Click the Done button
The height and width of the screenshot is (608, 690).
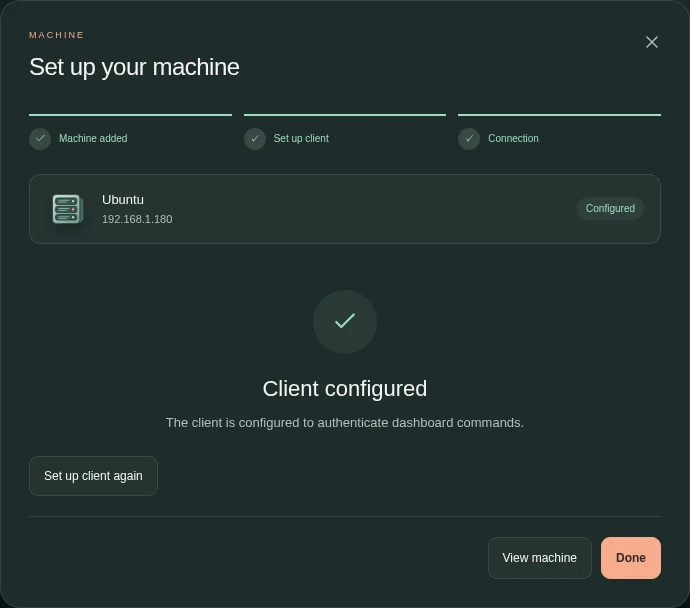tap(631, 558)
